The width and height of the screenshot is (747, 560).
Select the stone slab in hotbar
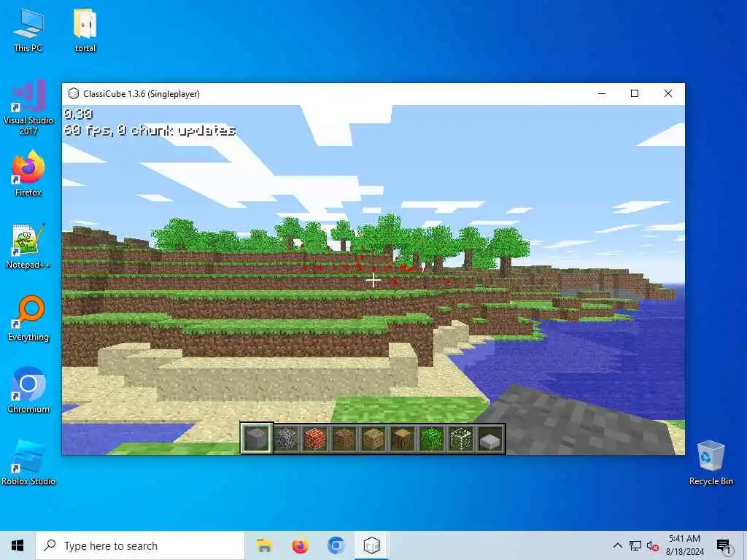pos(490,438)
